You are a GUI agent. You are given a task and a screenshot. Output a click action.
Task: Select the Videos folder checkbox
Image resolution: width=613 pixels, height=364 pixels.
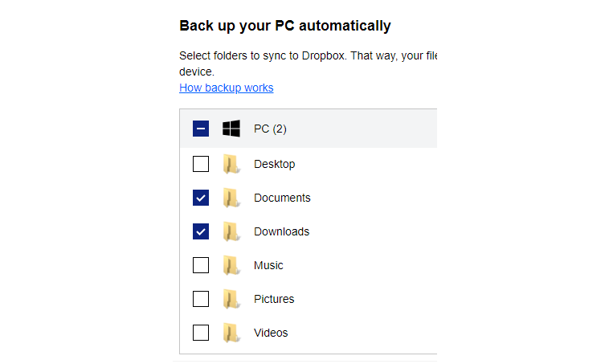201,333
